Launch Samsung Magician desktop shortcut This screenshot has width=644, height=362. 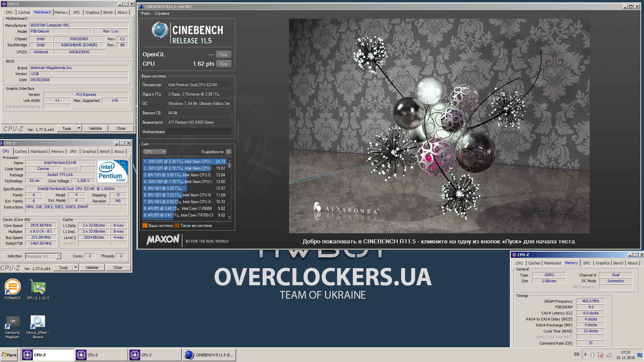pyautogui.click(x=12, y=327)
